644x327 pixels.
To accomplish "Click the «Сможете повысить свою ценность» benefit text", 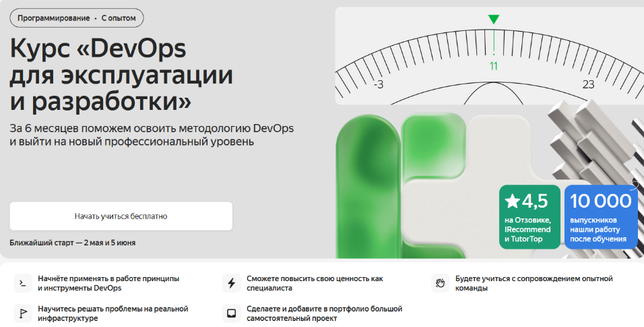I will point(314,283).
